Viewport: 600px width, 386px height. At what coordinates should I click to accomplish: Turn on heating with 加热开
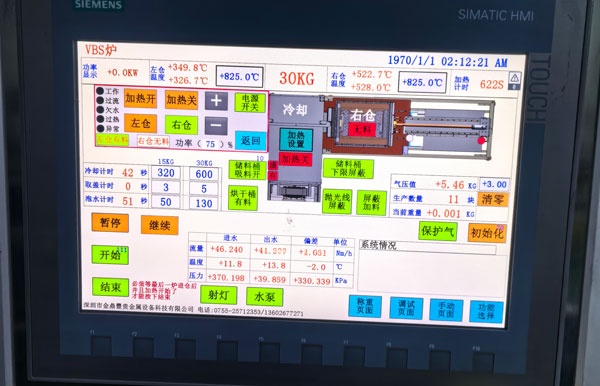click(x=140, y=99)
